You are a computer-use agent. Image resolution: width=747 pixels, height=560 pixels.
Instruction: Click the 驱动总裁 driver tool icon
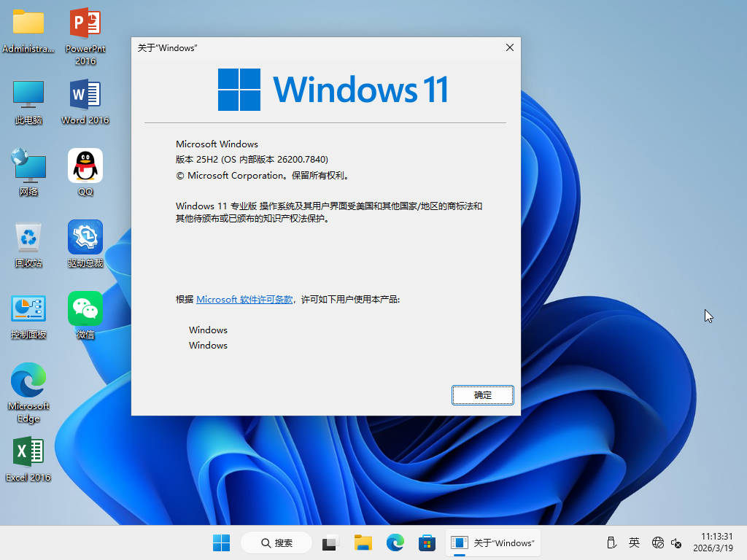click(x=85, y=238)
